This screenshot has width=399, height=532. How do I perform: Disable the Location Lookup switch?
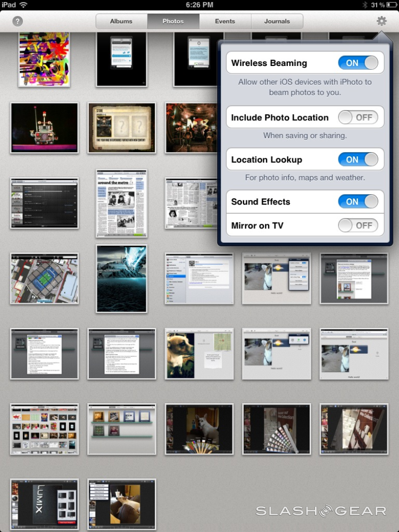[x=358, y=160]
